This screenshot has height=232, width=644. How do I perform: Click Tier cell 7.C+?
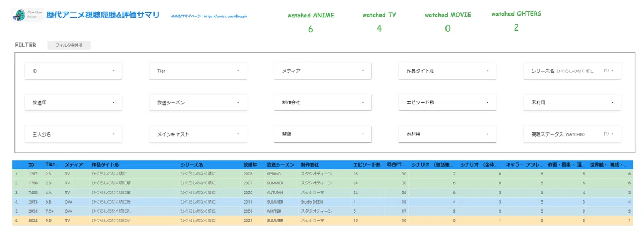click(x=50, y=211)
